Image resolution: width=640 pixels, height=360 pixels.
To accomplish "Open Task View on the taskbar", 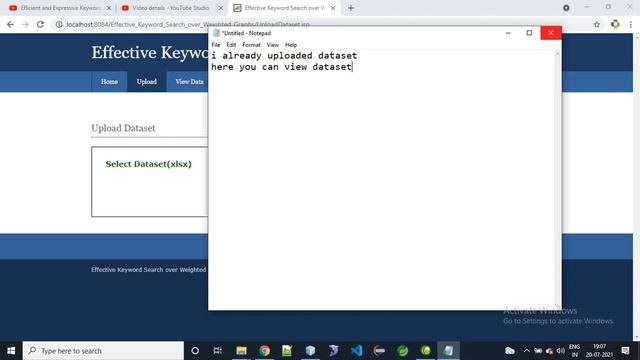I will [x=218, y=351].
